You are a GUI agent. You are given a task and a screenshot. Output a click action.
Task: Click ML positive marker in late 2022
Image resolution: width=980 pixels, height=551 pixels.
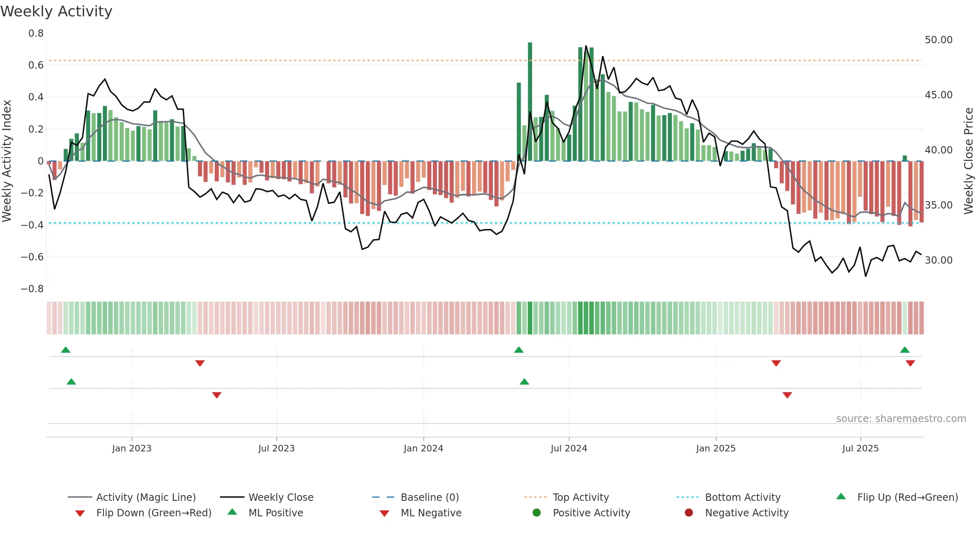pyautogui.click(x=71, y=382)
